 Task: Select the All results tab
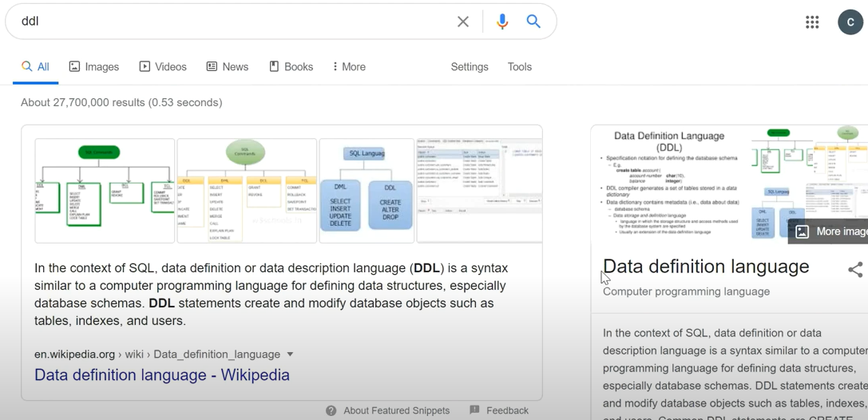(x=35, y=67)
